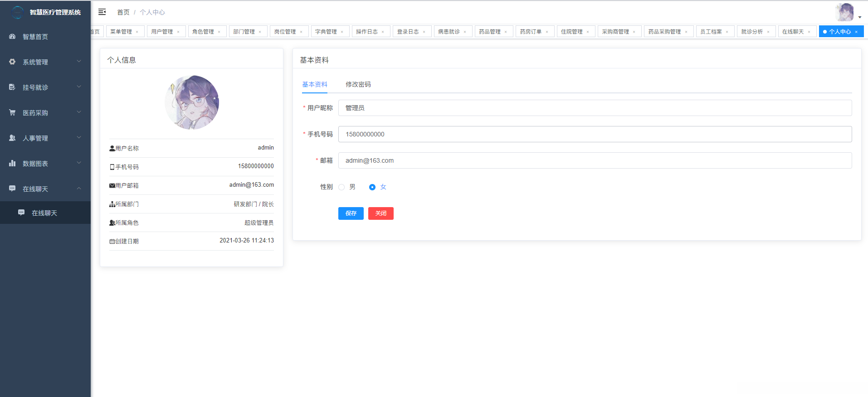
Task: Expand the 挂号就诊 menu chevron
Action: click(79, 87)
